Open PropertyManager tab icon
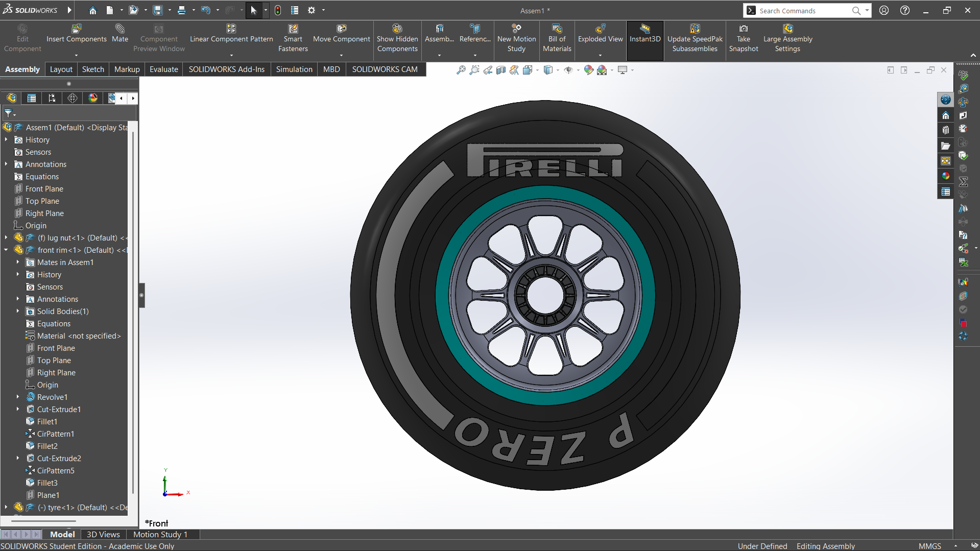The height and width of the screenshot is (551, 980). coord(32,98)
